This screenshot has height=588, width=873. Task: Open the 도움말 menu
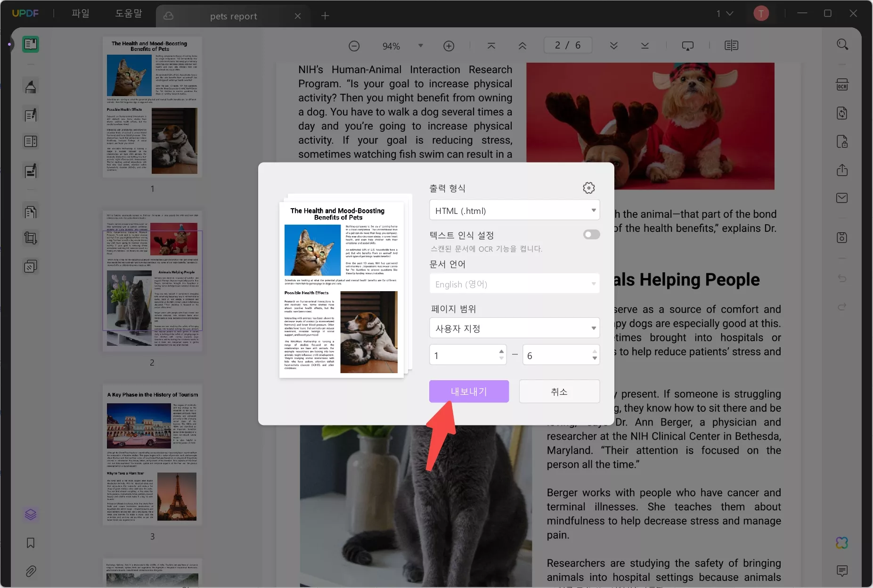tap(129, 14)
